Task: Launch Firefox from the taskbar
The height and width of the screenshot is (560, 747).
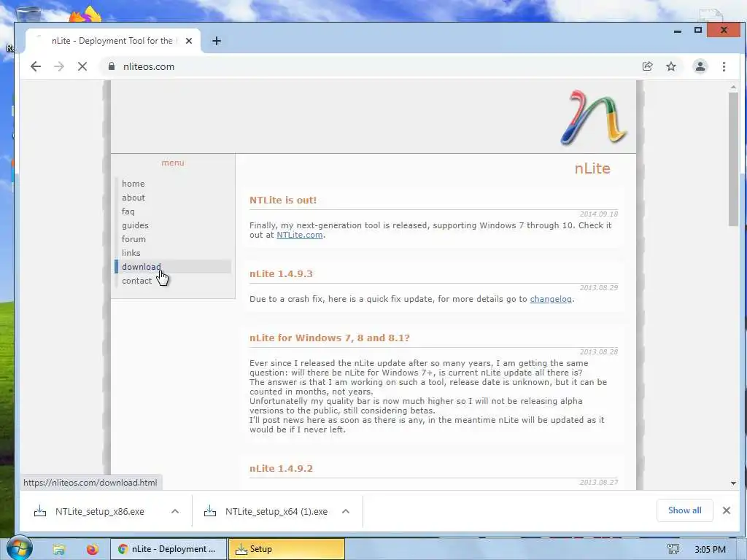Action: [x=93, y=550]
